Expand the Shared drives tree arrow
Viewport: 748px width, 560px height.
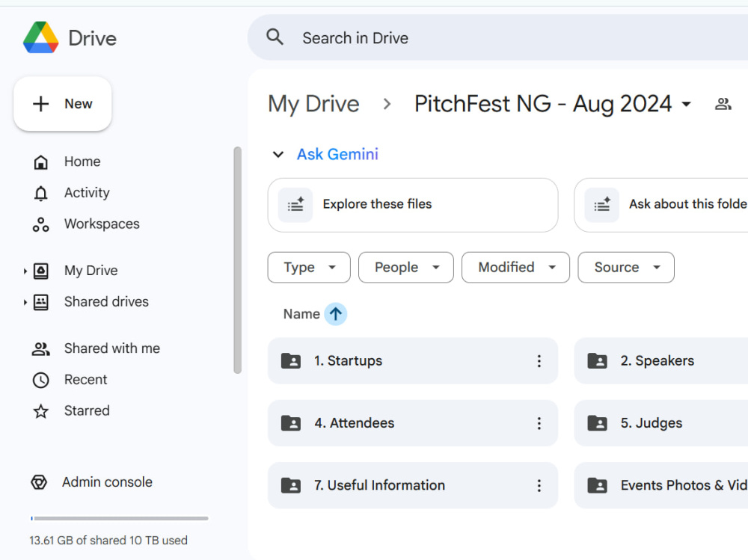25,302
